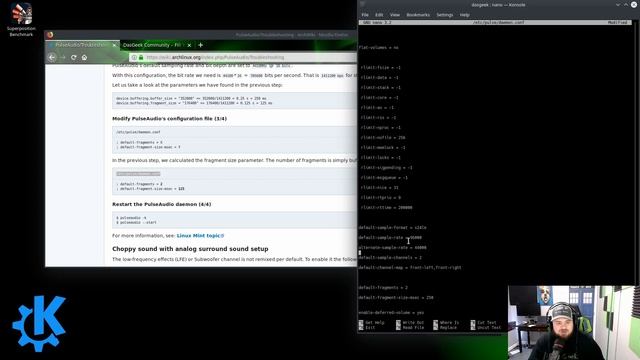Click default-fragment-size-msec line in nano
This screenshot has width=640, height=360.
[396, 298]
